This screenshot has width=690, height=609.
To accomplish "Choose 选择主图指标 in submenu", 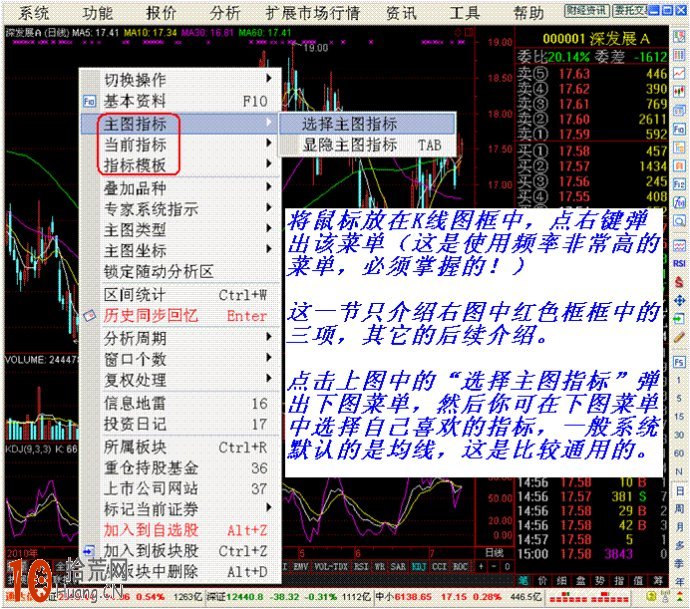I will pos(367,124).
